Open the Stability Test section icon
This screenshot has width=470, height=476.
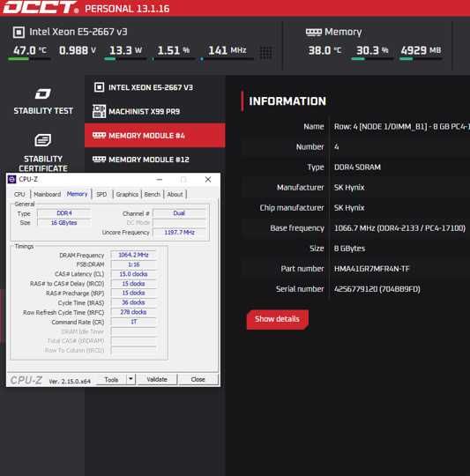43,93
